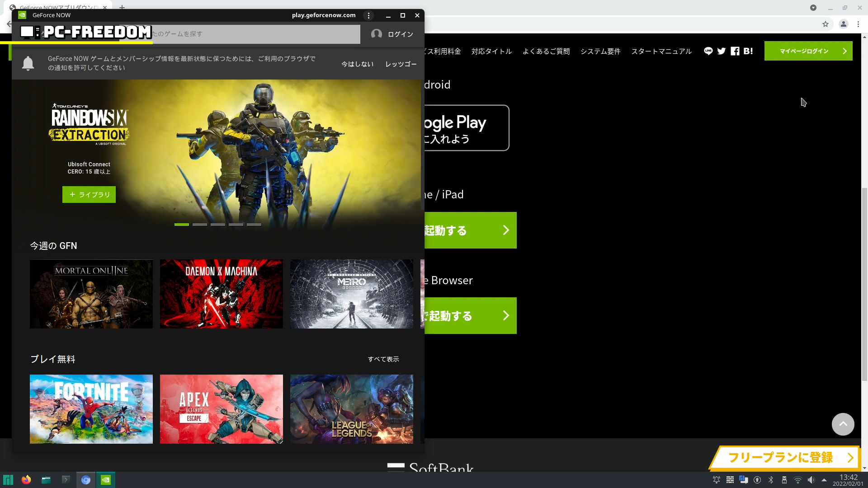Click the login avatar icon

click(x=376, y=34)
